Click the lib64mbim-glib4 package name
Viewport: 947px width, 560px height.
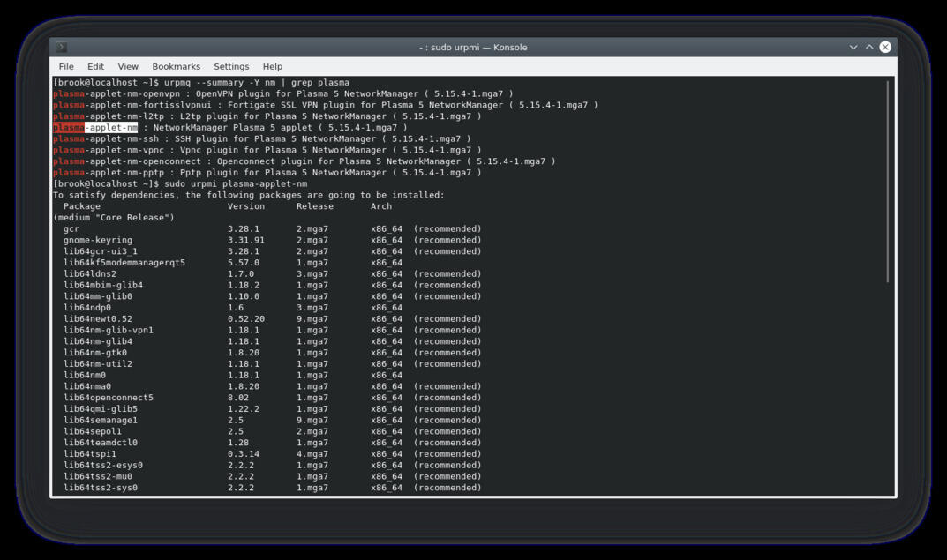[103, 286]
